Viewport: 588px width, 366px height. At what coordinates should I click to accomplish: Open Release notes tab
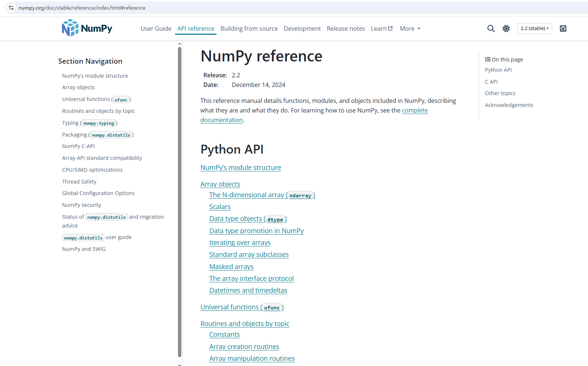tap(346, 28)
